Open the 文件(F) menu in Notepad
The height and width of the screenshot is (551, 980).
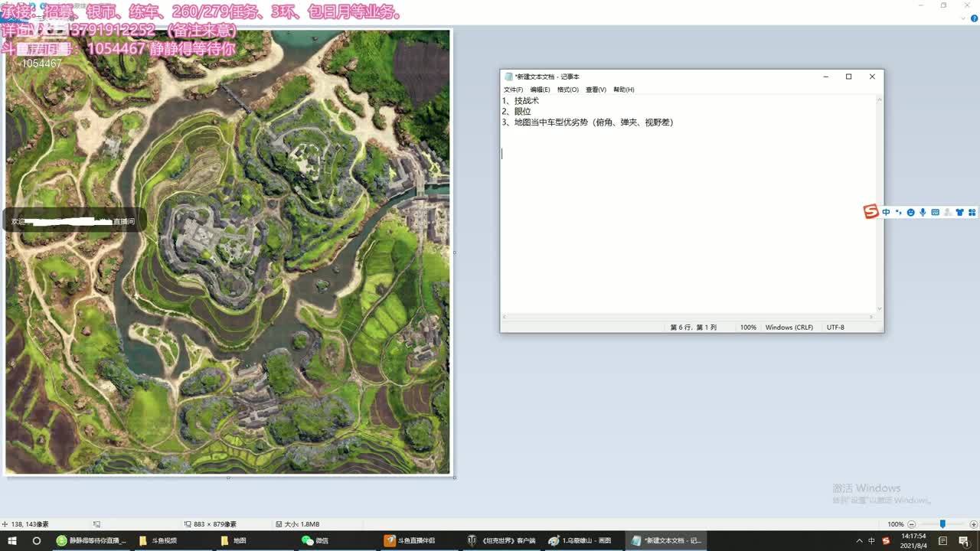point(513,90)
